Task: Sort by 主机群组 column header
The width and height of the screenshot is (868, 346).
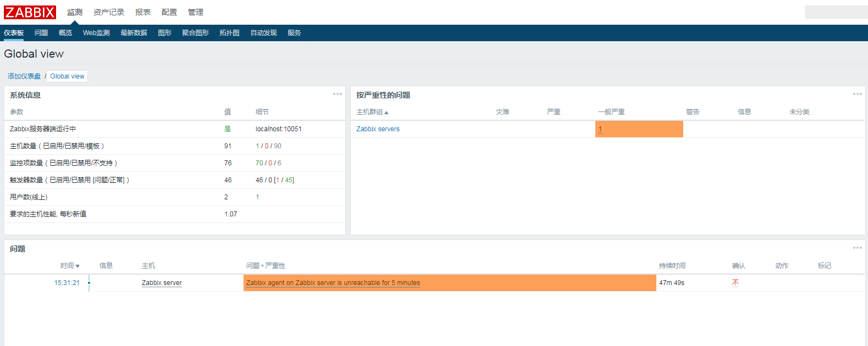Action: (x=372, y=112)
